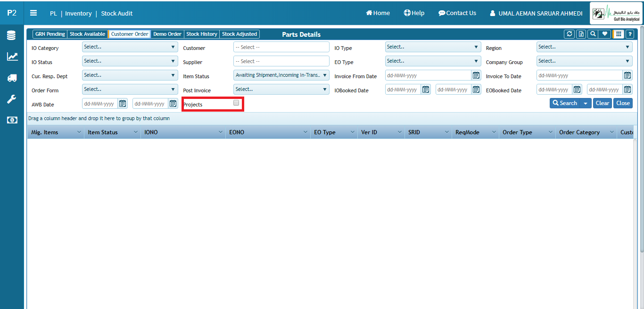Expand the arrow next to Search button
The height and width of the screenshot is (309, 644).
point(586,103)
